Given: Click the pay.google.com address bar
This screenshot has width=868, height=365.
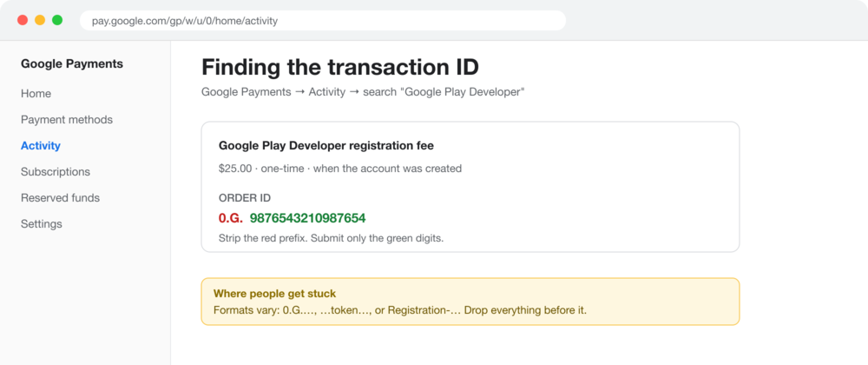Looking at the screenshot, I should coord(323,21).
